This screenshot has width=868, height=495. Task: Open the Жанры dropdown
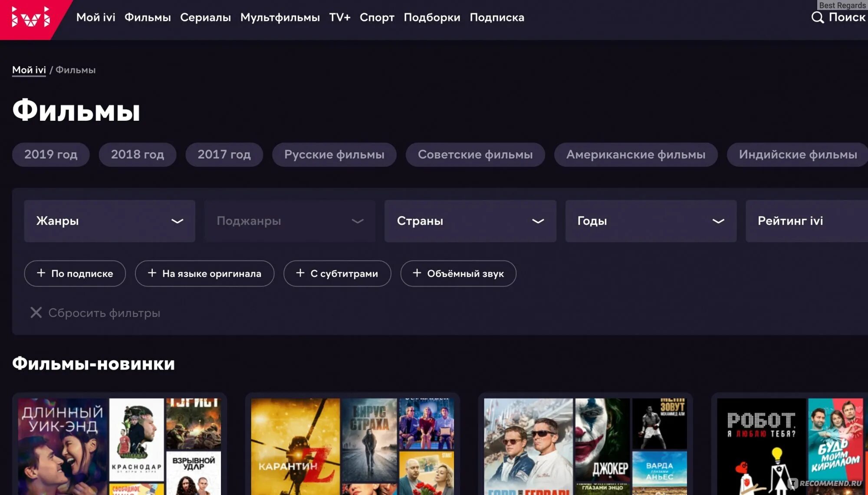click(109, 221)
